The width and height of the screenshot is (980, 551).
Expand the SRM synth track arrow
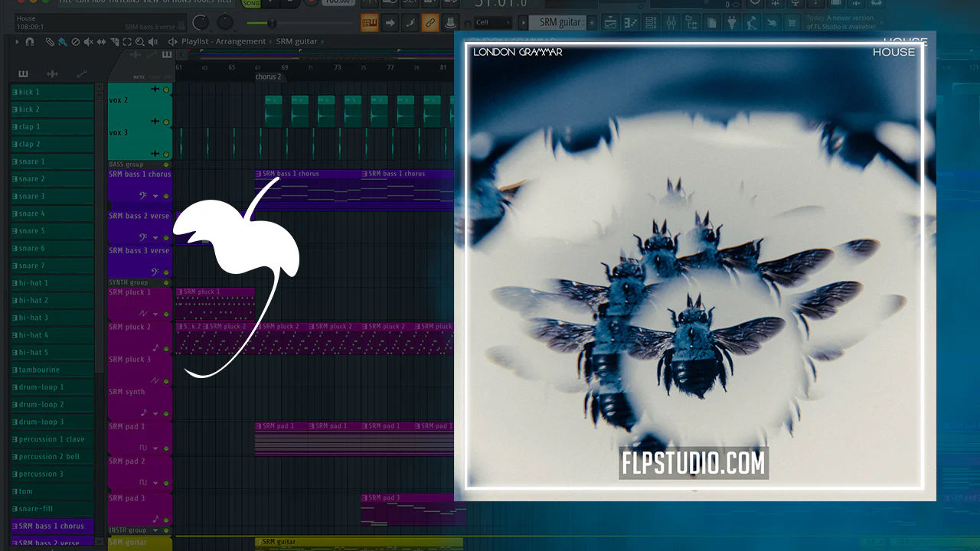point(155,413)
